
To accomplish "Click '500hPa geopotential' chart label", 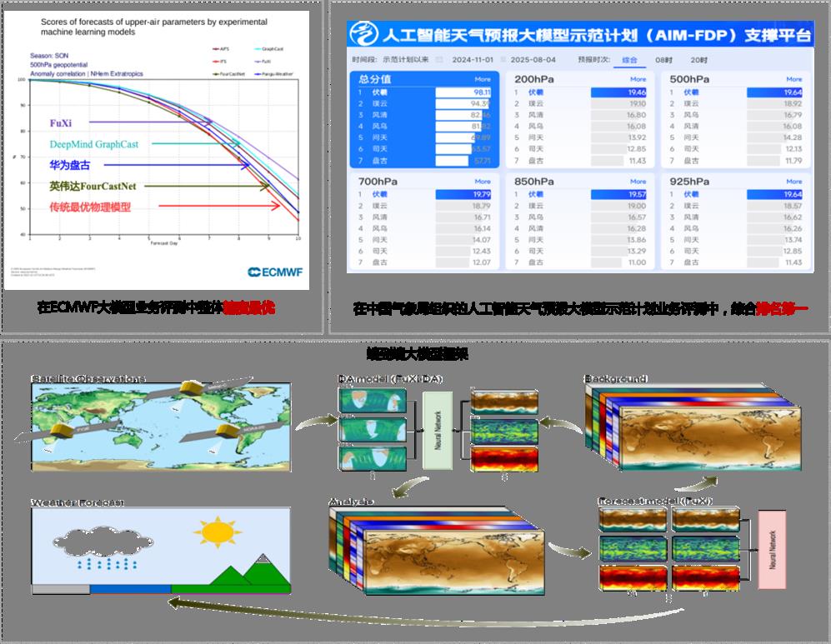I will coord(58,65).
